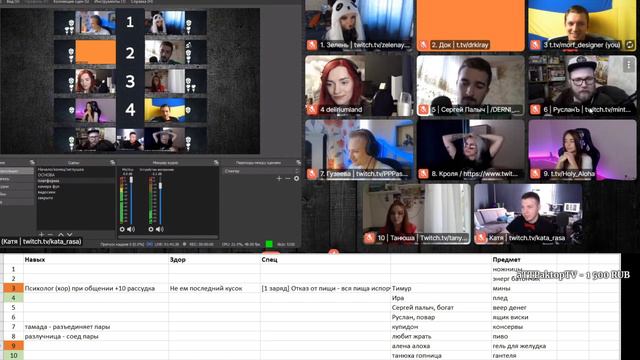Click cell 'любит жрать'
640x360 pixels.
(x=441, y=336)
